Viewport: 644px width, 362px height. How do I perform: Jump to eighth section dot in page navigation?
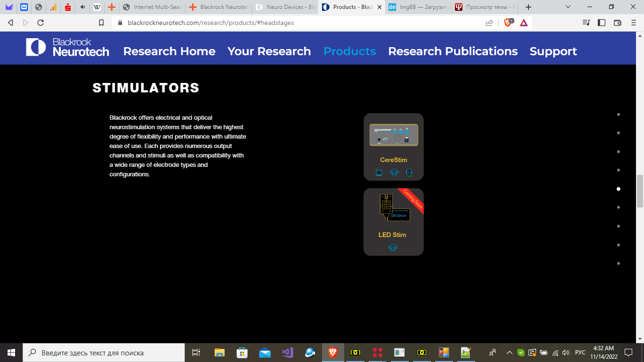(x=619, y=245)
